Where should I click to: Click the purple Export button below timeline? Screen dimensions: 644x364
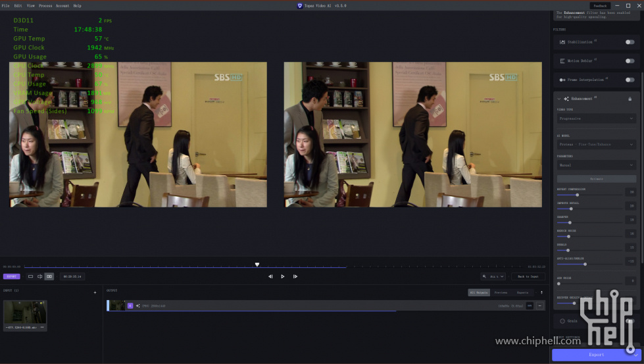pyautogui.click(x=11, y=276)
